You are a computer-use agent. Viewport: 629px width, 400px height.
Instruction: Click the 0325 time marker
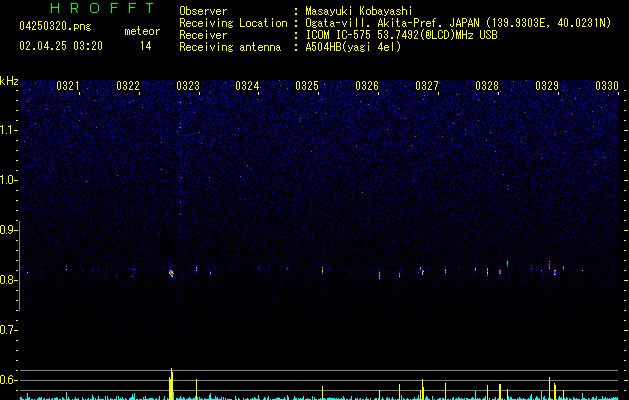tap(307, 86)
